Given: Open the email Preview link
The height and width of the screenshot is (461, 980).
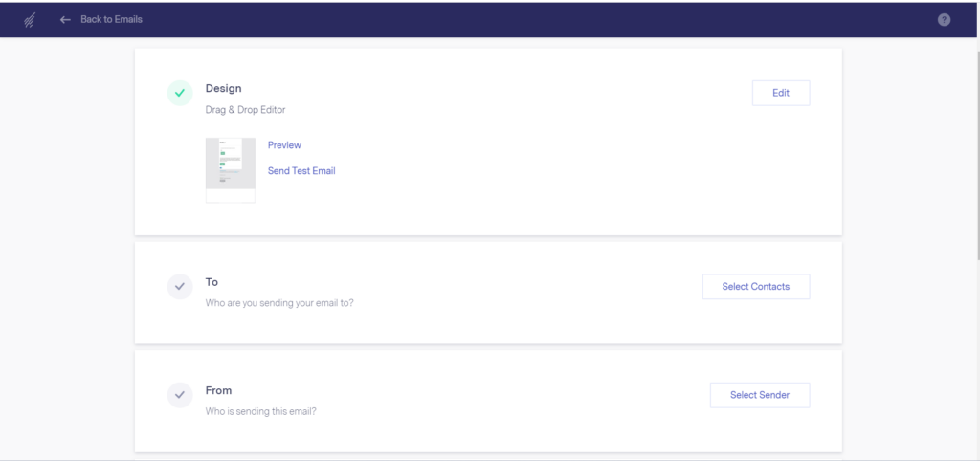Looking at the screenshot, I should (x=284, y=145).
